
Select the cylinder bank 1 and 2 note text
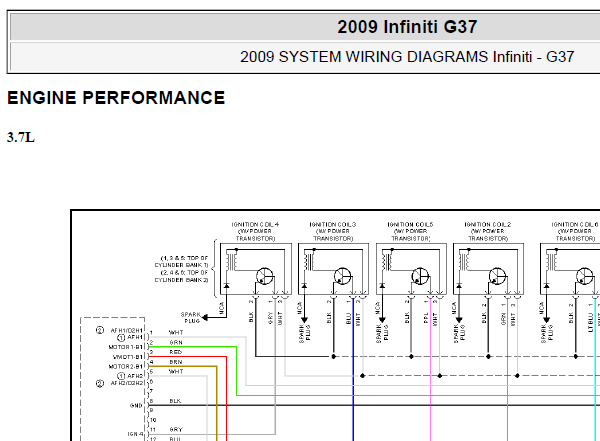coord(181,269)
